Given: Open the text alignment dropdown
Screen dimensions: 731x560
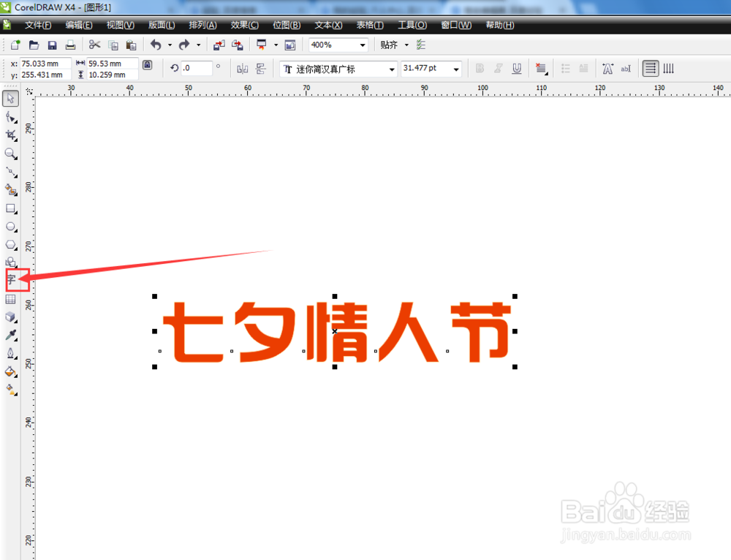Looking at the screenshot, I should 541,69.
